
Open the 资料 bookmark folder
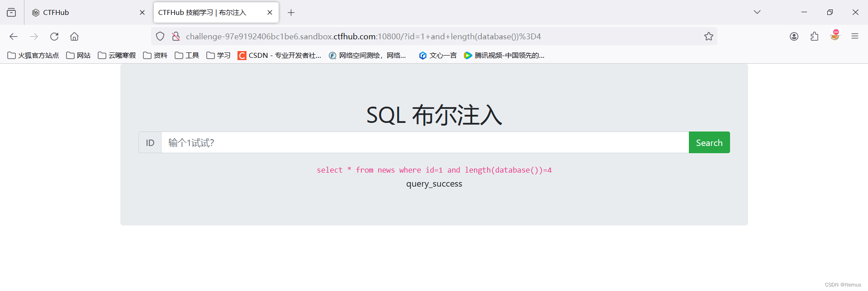[x=155, y=56]
